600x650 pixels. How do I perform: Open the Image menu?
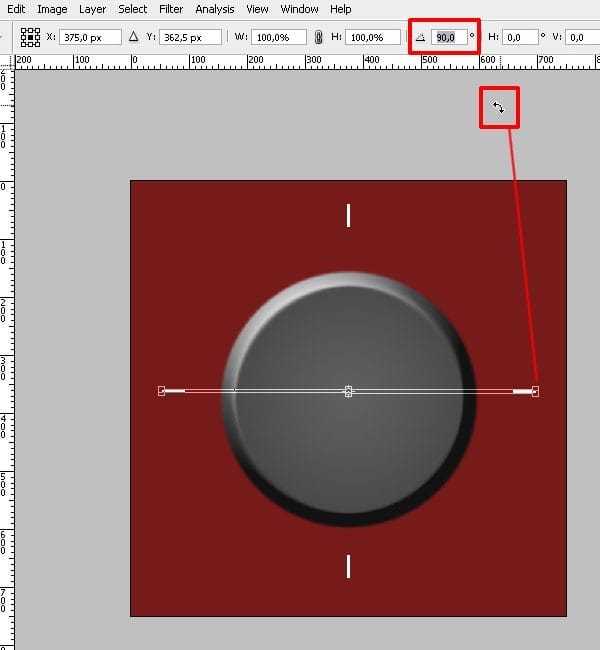[x=52, y=9]
